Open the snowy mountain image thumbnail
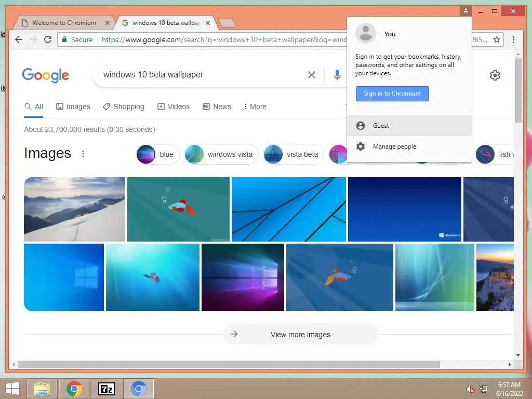532x399 pixels. pos(74,209)
